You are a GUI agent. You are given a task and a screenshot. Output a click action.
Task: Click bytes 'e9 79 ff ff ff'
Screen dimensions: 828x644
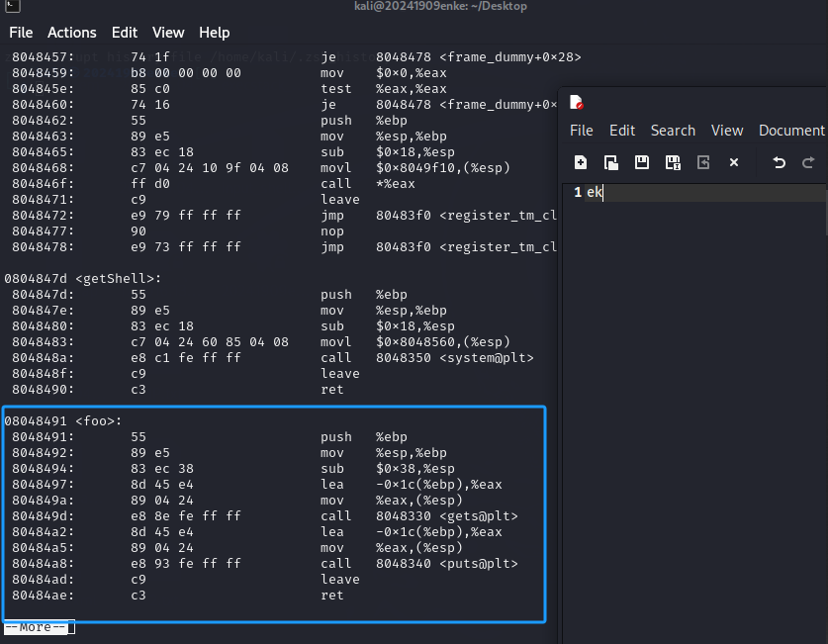[x=186, y=216]
